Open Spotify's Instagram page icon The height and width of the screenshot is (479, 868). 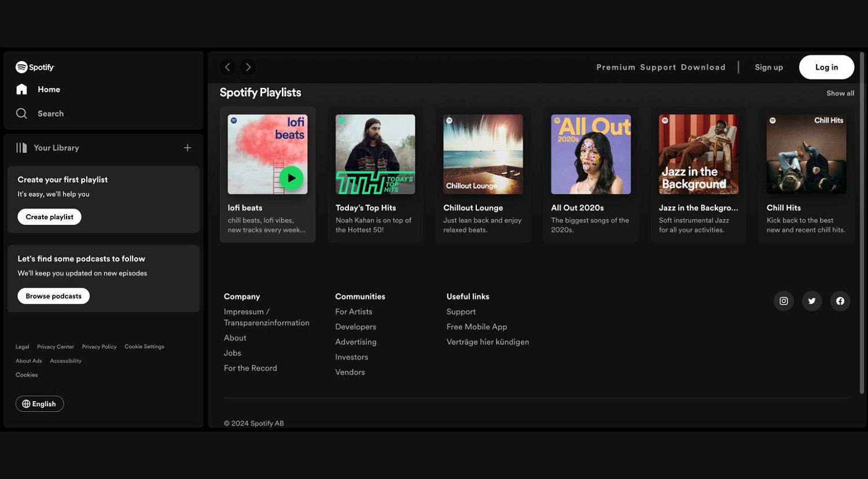click(784, 301)
